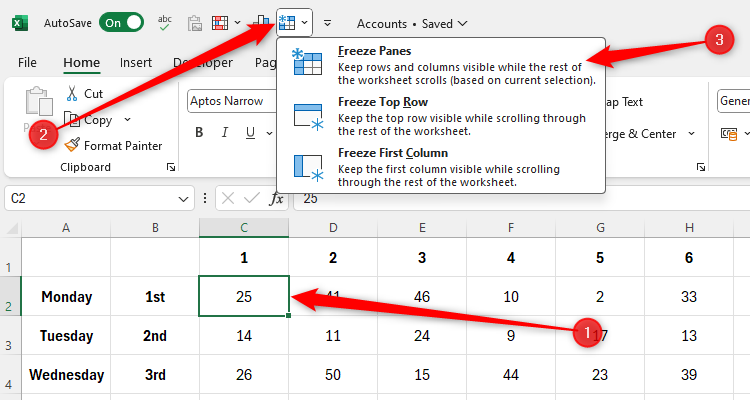
Task: Select the cell containing 50
Action: [333, 375]
